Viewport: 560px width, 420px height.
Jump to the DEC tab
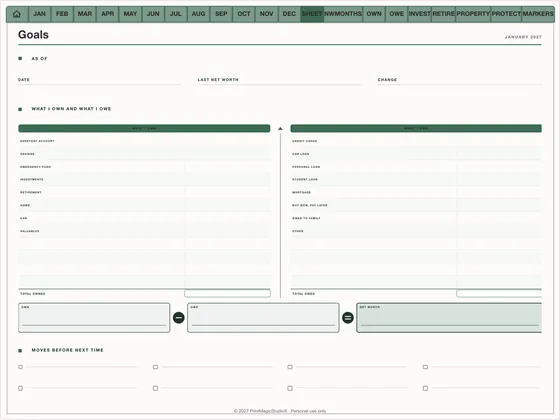pos(289,14)
